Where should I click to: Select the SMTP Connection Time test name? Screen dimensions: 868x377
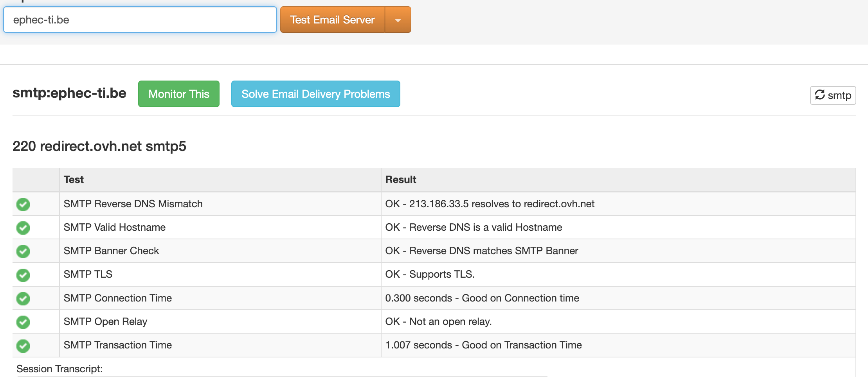coord(118,298)
